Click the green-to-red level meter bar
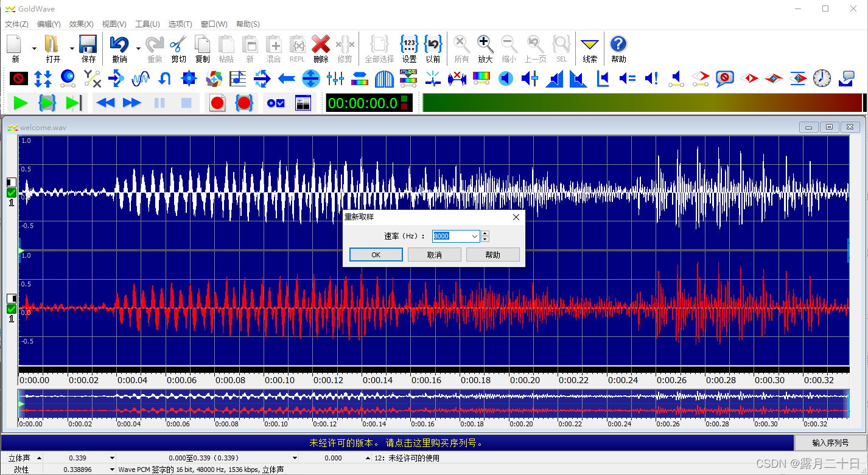This screenshot has height=475, width=868. point(642,103)
